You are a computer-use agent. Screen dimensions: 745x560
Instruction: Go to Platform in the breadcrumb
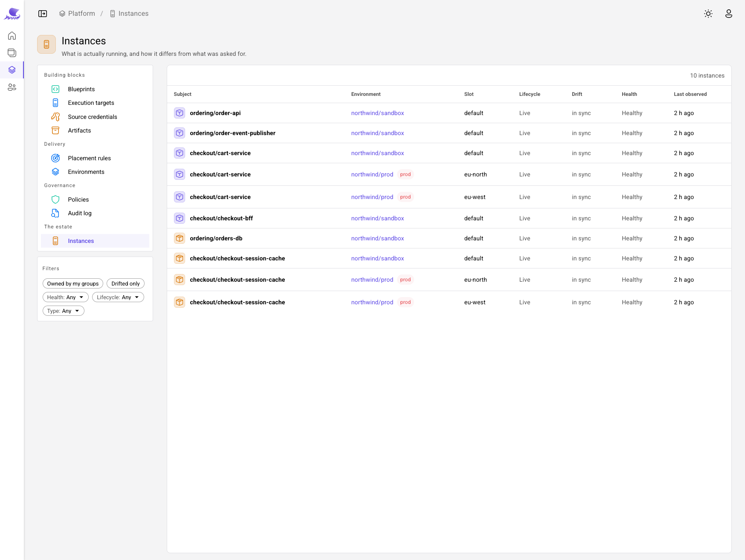click(77, 14)
